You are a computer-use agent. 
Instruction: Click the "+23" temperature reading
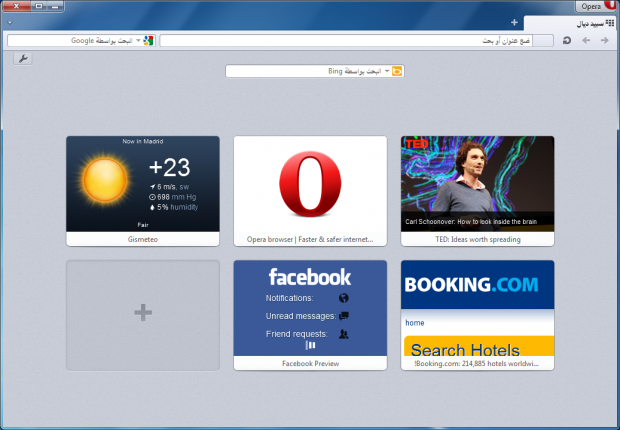click(170, 167)
